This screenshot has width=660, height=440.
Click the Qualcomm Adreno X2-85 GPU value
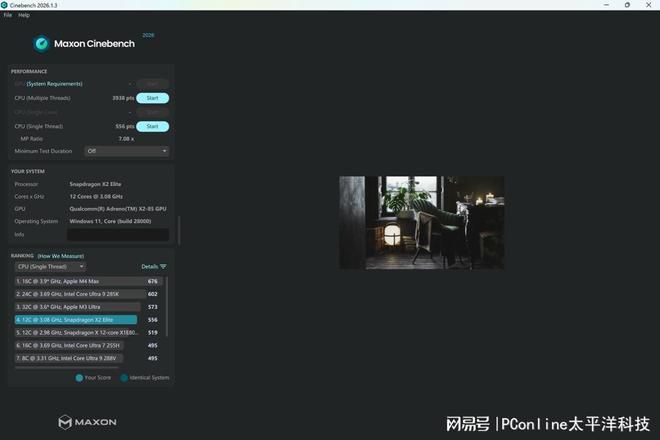point(118,209)
